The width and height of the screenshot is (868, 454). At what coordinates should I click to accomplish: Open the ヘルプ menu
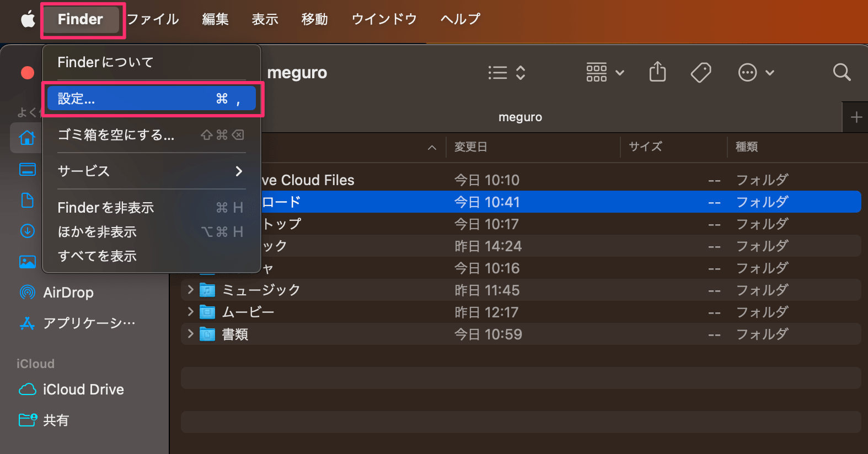[x=460, y=19]
